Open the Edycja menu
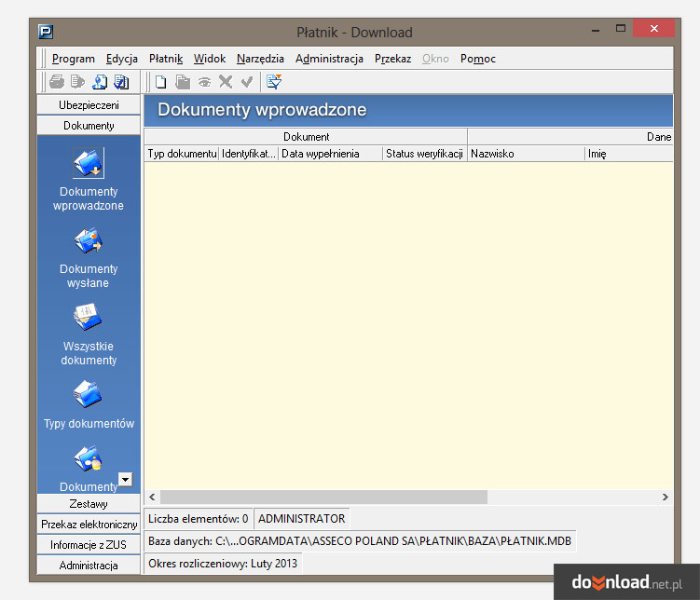Screen dimensions: 700x600 [x=121, y=59]
